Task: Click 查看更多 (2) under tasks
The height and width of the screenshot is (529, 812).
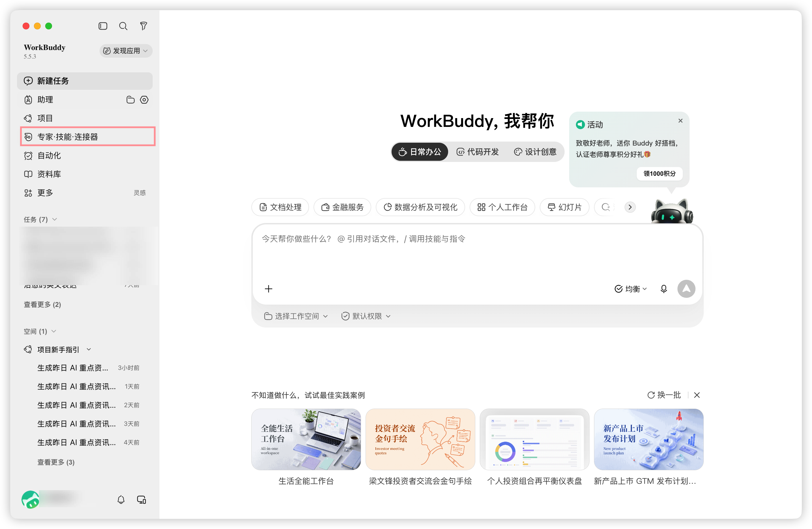Action: pyautogui.click(x=42, y=304)
